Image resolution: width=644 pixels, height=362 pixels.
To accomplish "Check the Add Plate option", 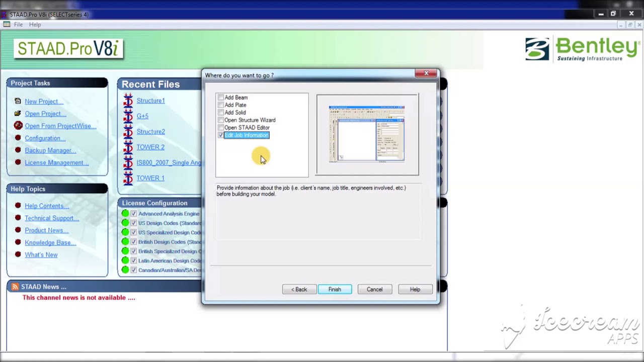I will click(220, 105).
